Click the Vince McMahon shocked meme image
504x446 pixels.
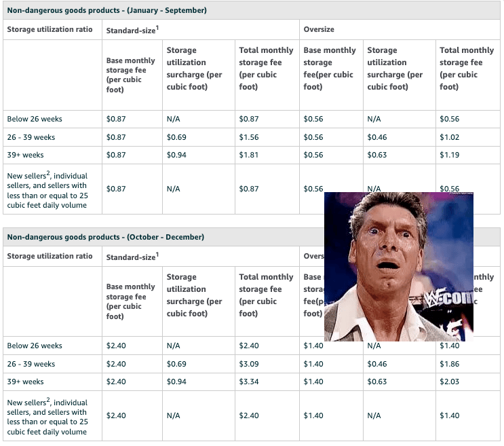[398, 266]
